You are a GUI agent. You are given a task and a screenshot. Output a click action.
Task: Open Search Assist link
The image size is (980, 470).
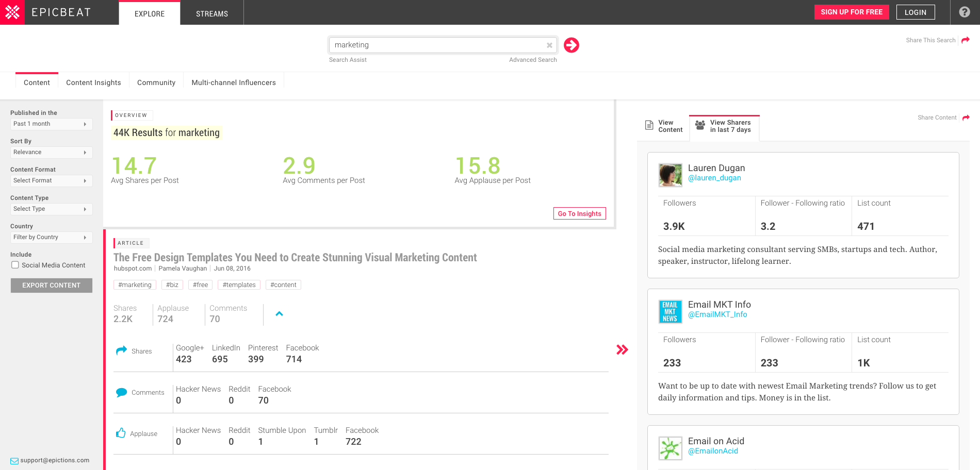(348, 60)
